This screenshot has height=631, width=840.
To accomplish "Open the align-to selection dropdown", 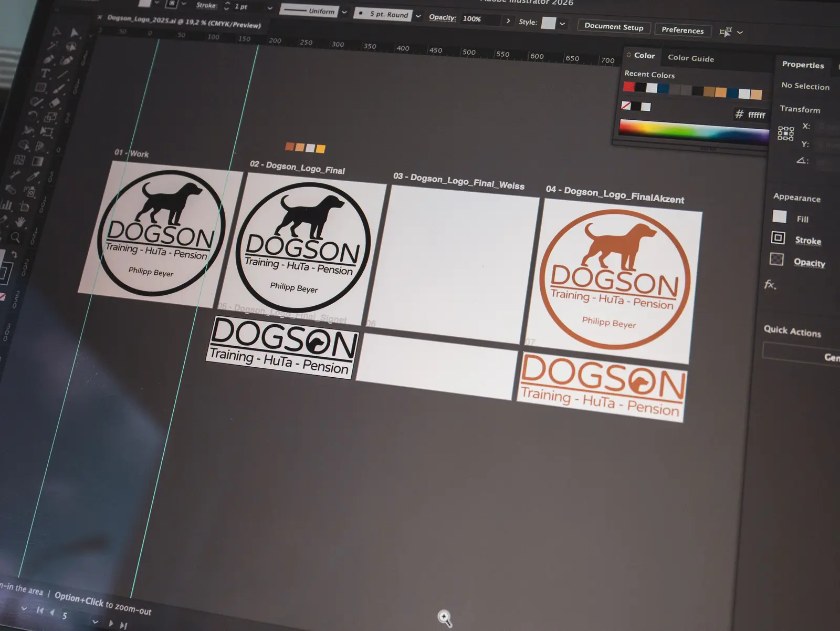I will (x=740, y=32).
